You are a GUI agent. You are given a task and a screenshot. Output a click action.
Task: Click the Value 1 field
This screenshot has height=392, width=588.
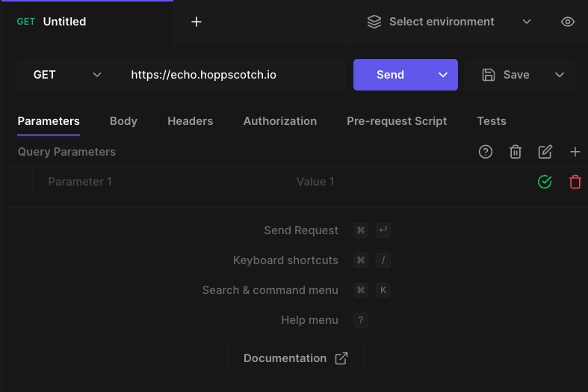tap(405, 182)
